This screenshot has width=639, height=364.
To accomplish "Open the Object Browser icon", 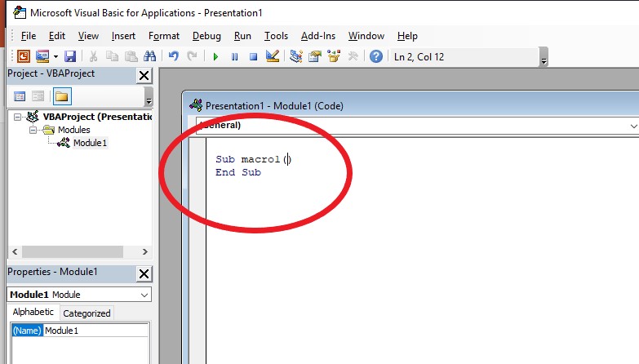I will [334, 56].
